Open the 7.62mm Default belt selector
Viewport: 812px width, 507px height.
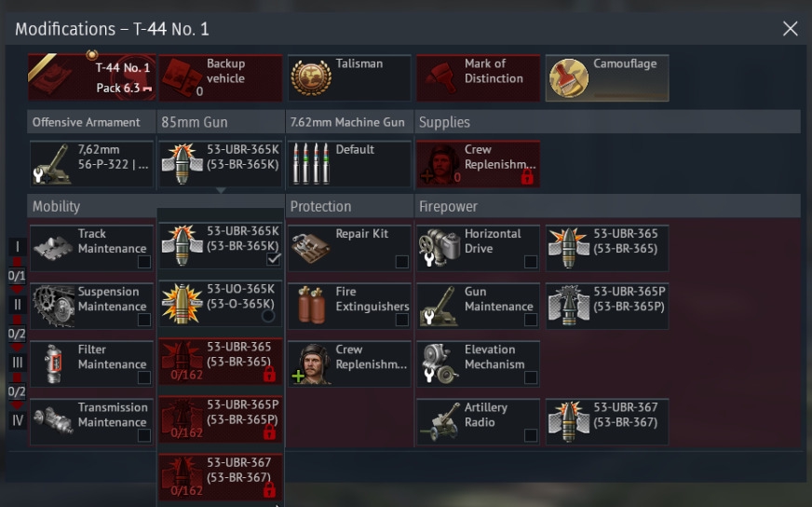(x=349, y=164)
